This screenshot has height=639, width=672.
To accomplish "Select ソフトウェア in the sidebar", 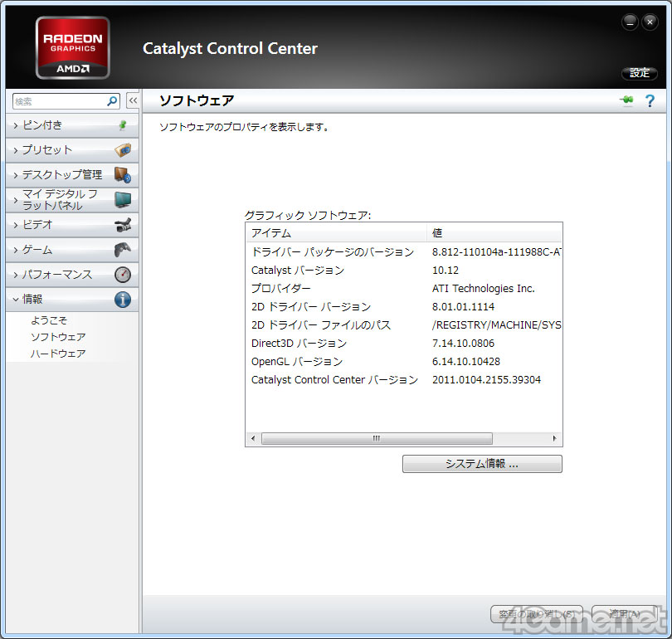I will 58,337.
